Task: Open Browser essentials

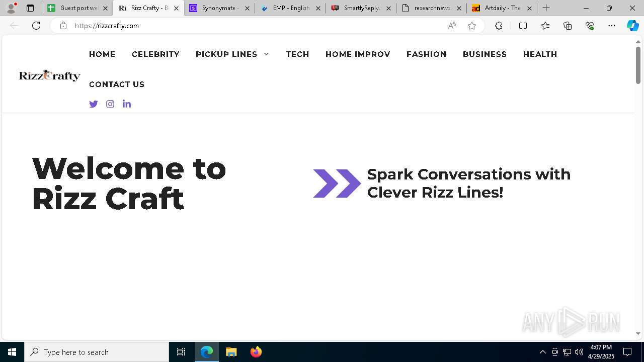Action: (x=590, y=26)
